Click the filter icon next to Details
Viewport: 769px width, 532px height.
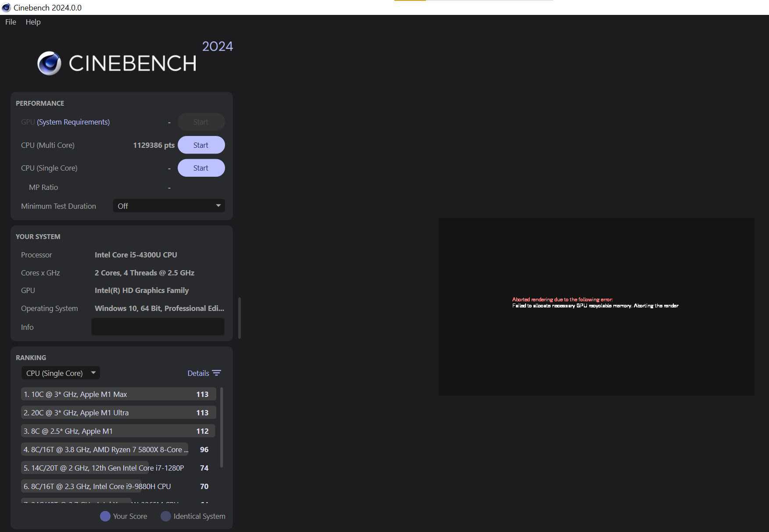[x=217, y=372]
